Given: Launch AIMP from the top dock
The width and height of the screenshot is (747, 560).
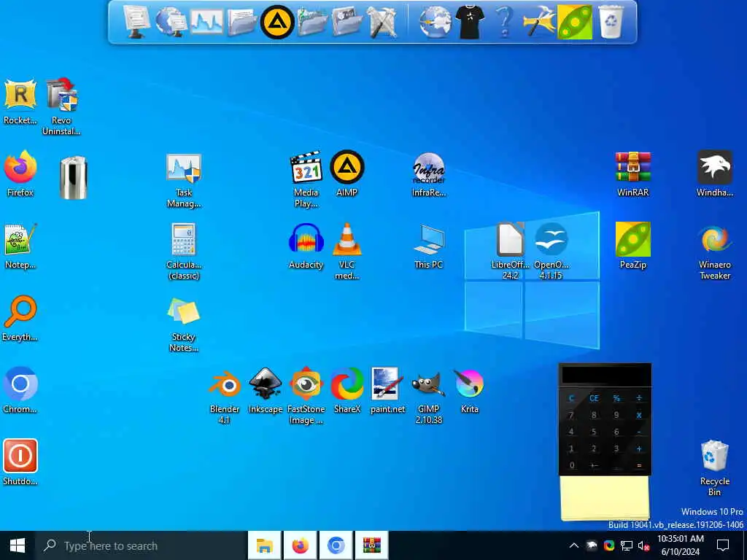Looking at the screenshot, I should [276, 22].
